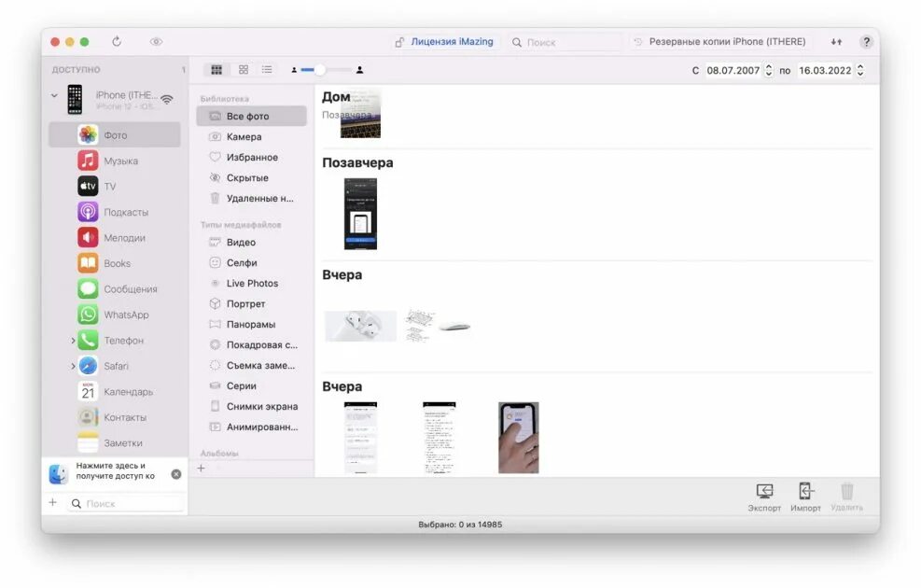921x588 pixels.
Task: Open Резервные копии iPhone backups button
Action: tap(720, 42)
